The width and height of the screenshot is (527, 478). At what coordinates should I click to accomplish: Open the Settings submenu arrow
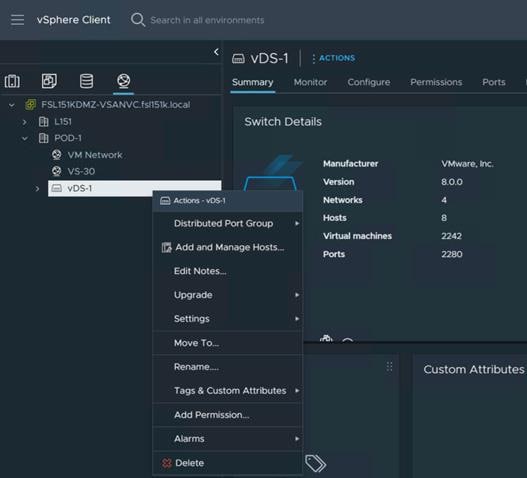click(297, 319)
